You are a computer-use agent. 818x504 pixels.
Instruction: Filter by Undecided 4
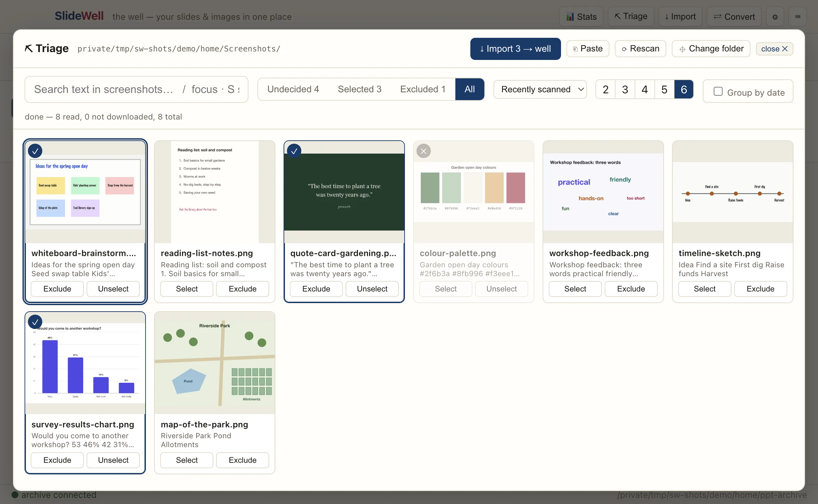pos(293,89)
